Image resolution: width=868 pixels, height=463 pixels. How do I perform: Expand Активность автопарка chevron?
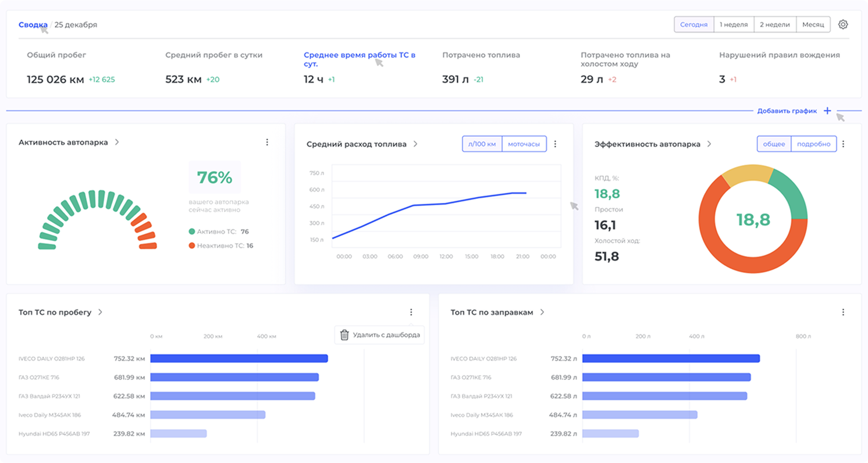coord(117,142)
